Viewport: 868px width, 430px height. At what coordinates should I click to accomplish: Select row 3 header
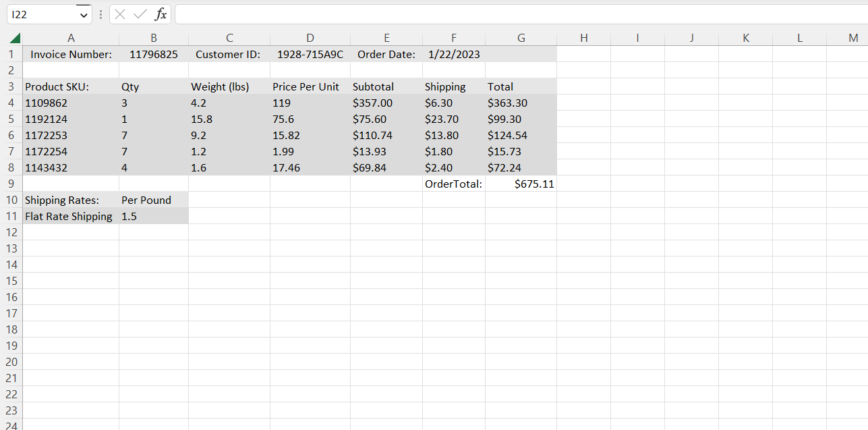[11, 86]
